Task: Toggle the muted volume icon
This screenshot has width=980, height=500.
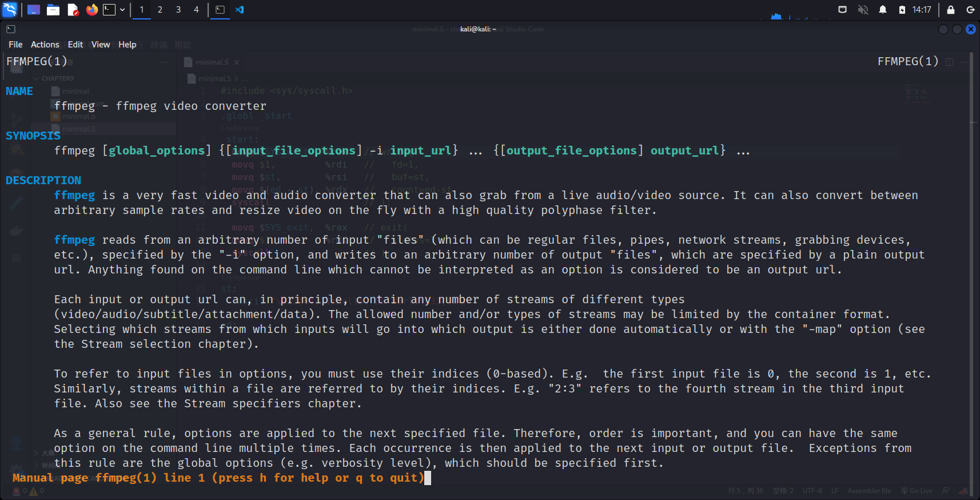Action: coord(863,10)
